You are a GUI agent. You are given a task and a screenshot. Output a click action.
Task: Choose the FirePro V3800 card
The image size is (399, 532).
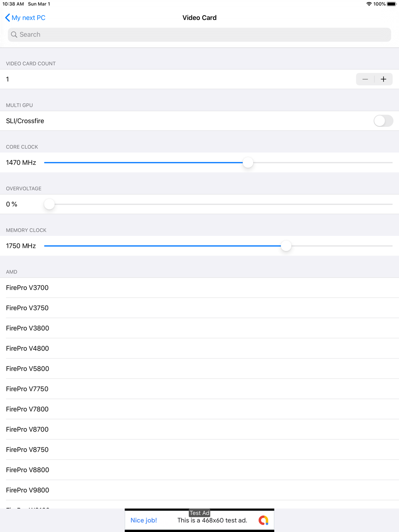tap(199, 328)
